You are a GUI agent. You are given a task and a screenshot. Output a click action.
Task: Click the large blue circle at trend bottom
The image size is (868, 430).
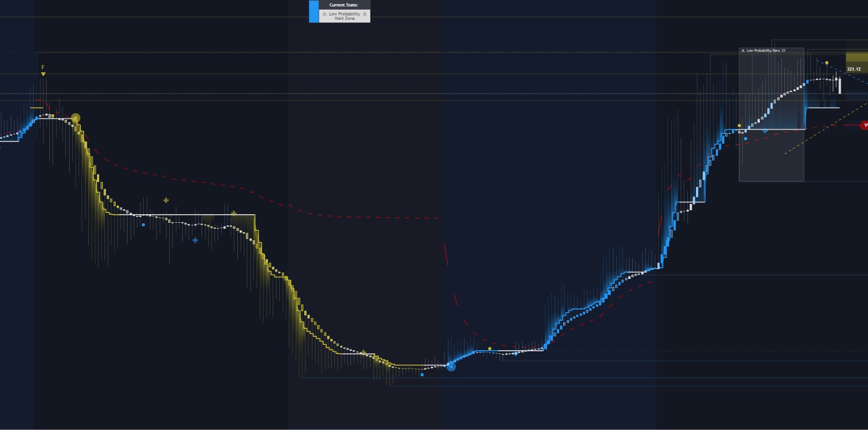451,366
